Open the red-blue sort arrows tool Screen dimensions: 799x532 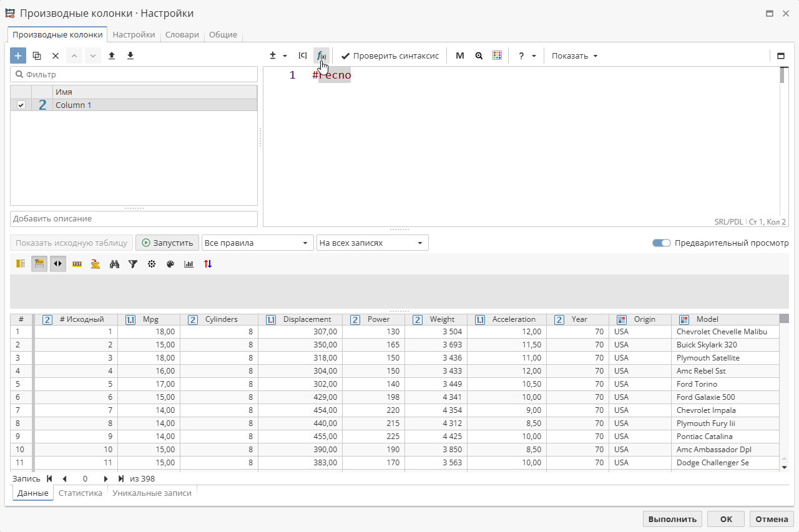pos(208,264)
